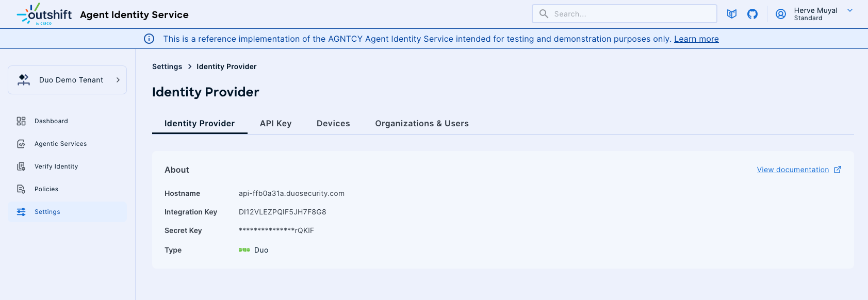The image size is (868, 300).
Task: Click the search magnifier icon
Action: tap(544, 14)
